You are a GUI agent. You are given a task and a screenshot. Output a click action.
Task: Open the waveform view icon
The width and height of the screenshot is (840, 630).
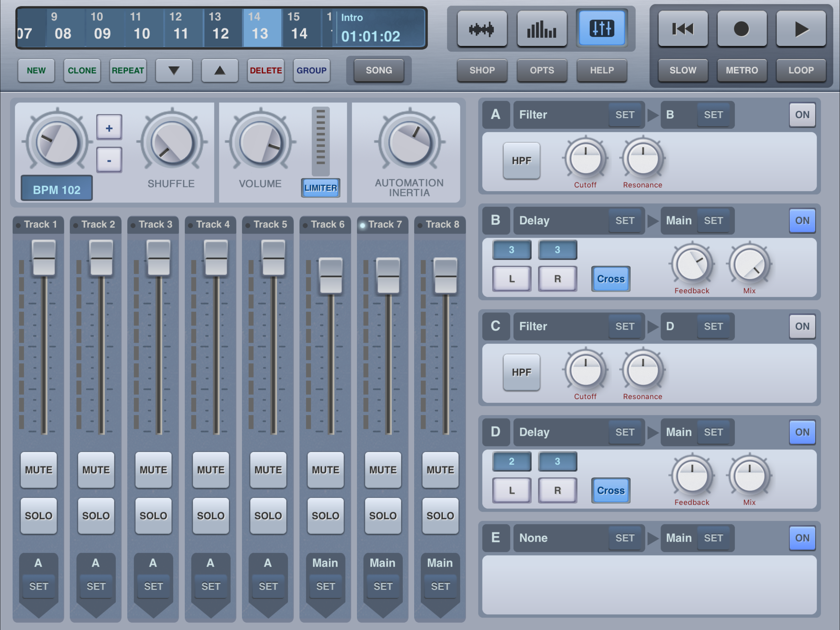(481, 29)
